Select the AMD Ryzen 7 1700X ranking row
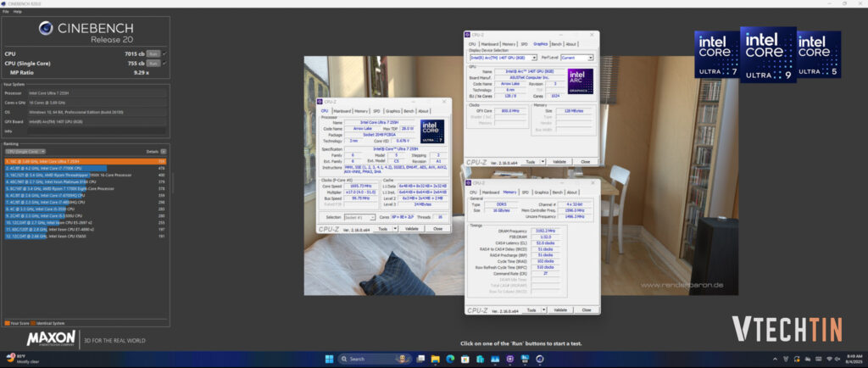 [86, 188]
